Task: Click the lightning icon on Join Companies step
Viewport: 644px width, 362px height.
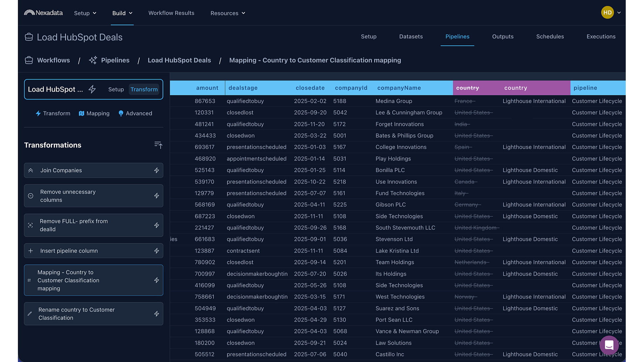Action: click(x=157, y=170)
